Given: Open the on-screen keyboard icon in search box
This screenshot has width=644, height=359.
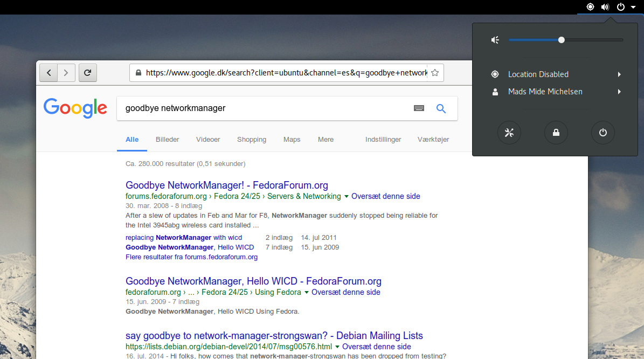Looking at the screenshot, I should pos(419,108).
